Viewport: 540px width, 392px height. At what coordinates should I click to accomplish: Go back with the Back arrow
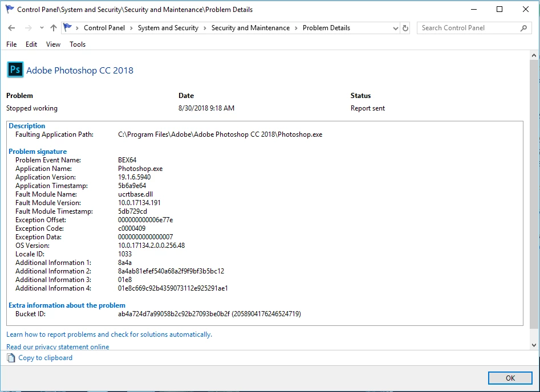pyautogui.click(x=11, y=28)
